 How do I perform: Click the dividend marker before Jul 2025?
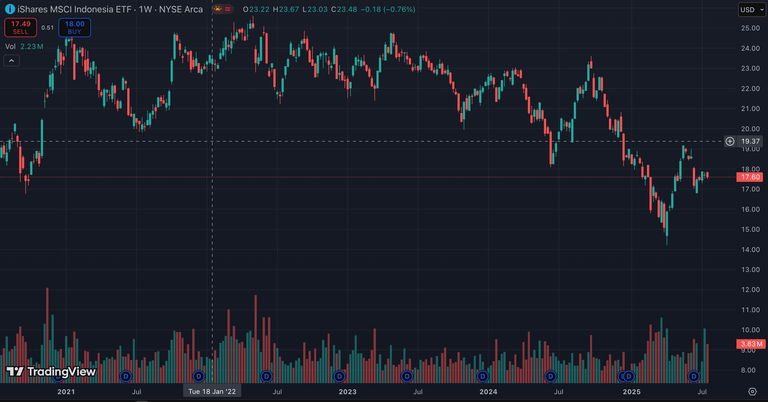coord(693,376)
